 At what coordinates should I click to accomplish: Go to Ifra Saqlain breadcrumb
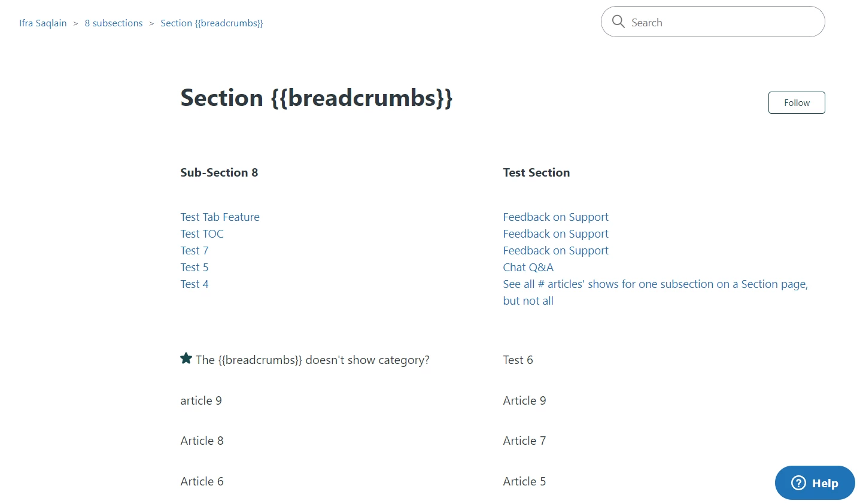(x=43, y=23)
